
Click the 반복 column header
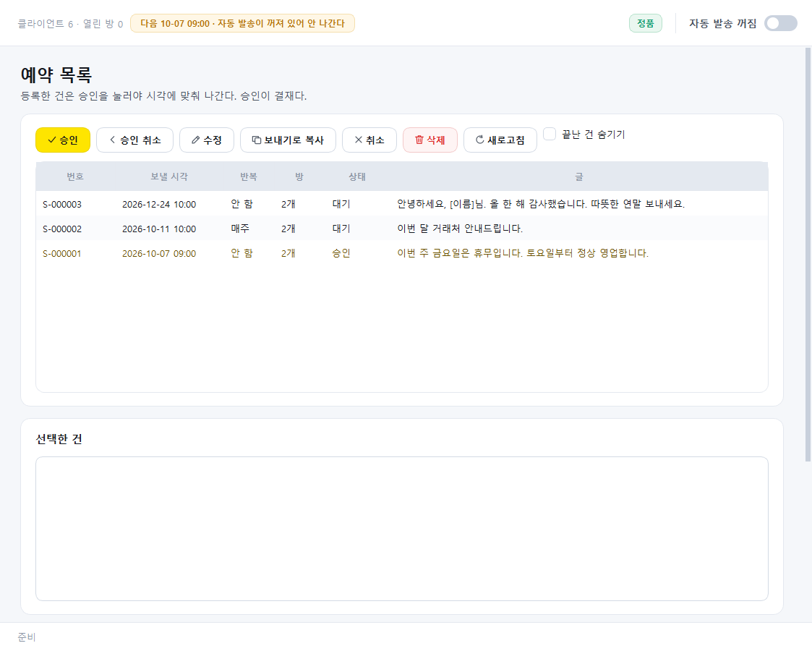[249, 176]
